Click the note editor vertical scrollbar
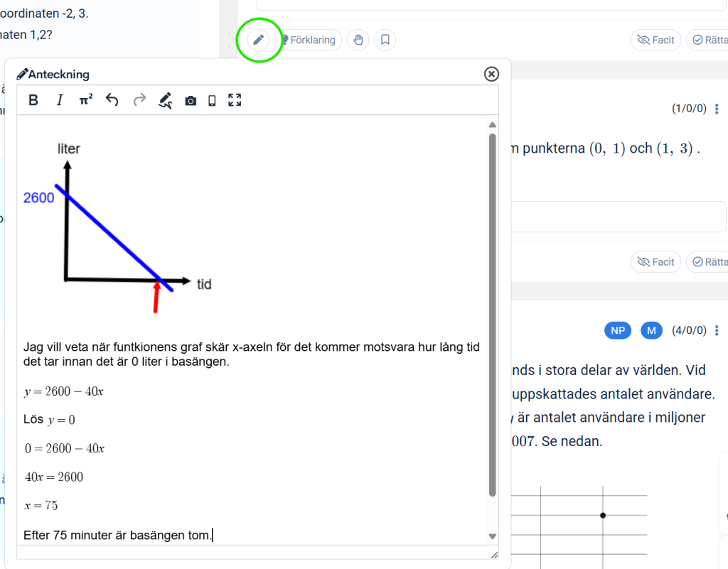The height and width of the screenshot is (569, 728). point(492,313)
